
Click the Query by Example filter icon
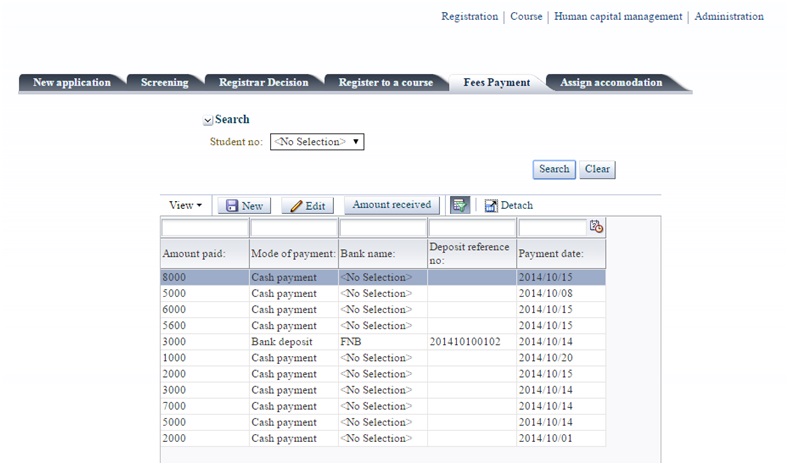pyautogui.click(x=459, y=205)
